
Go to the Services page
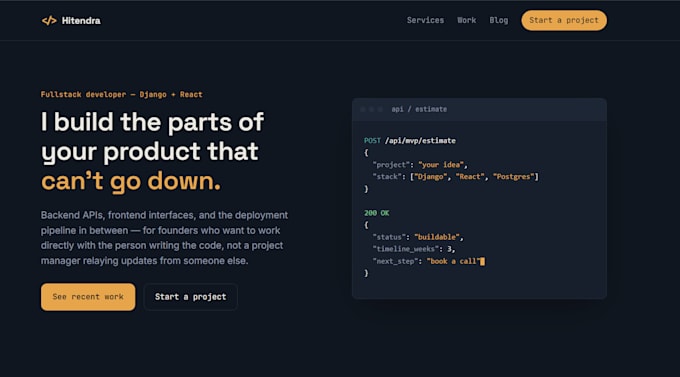click(x=425, y=20)
